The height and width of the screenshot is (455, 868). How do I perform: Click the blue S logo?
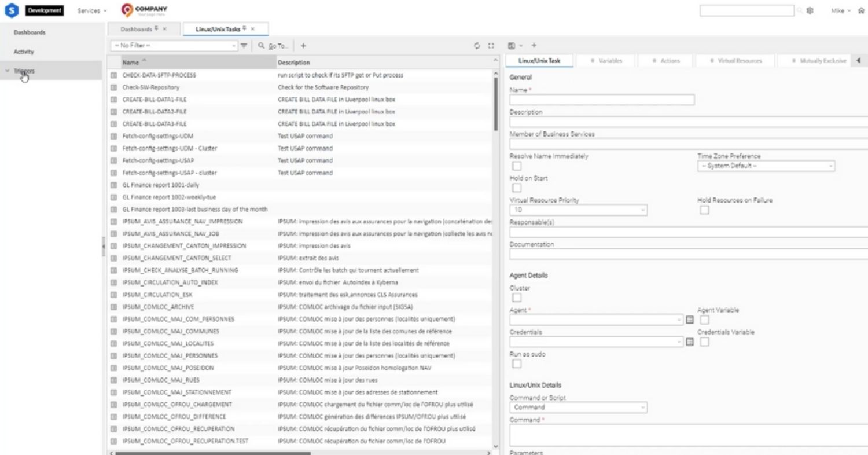click(x=12, y=11)
